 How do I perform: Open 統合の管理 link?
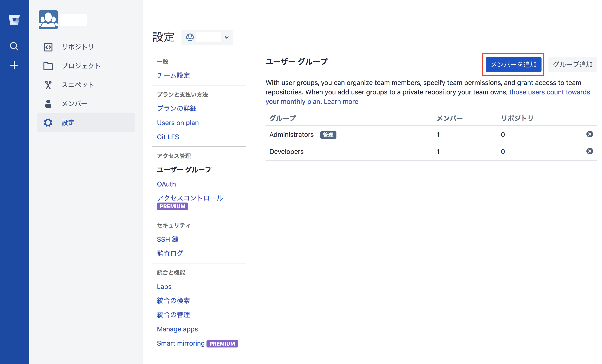tap(173, 315)
